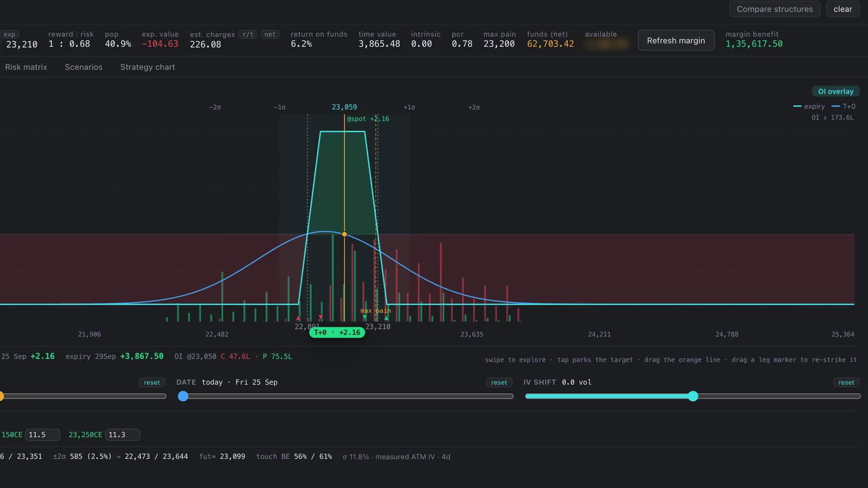Click the red upward leg marker triangle
The width and height of the screenshot is (868, 488).
point(298,318)
